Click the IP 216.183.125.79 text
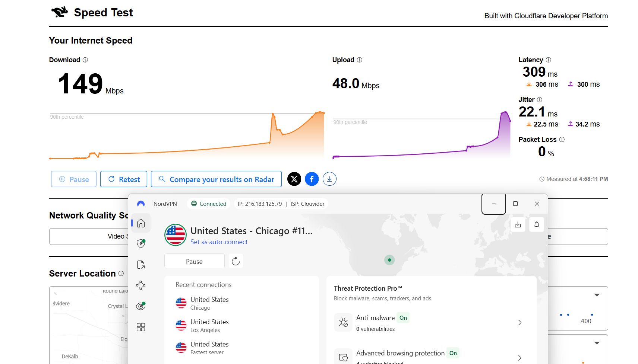 point(260,204)
